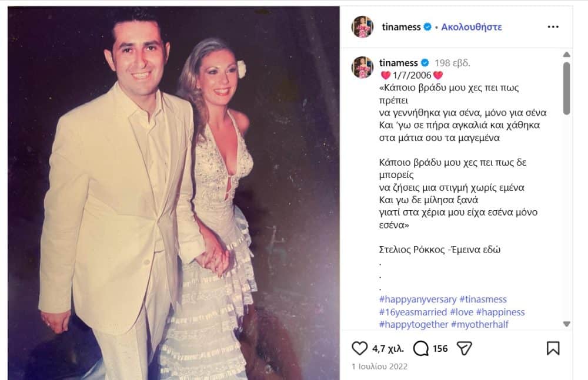Follow tinamess via Ακολουθήστε button
The image size is (588, 380).
point(471,27)
